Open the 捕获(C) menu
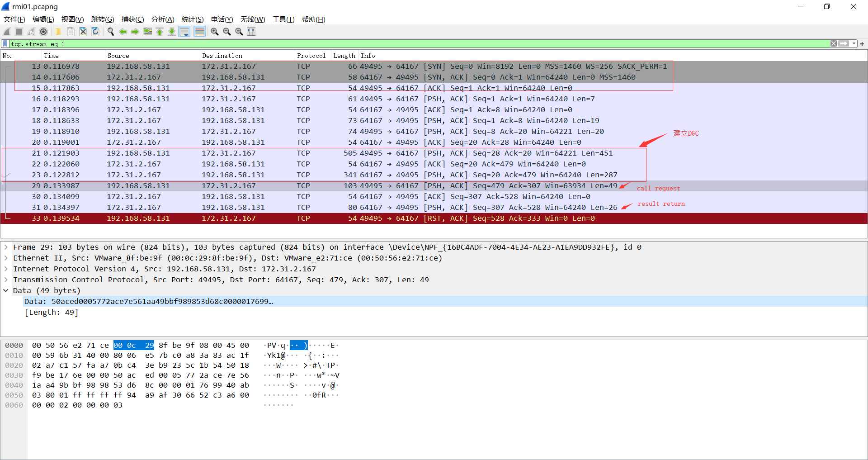 [133, 19]
